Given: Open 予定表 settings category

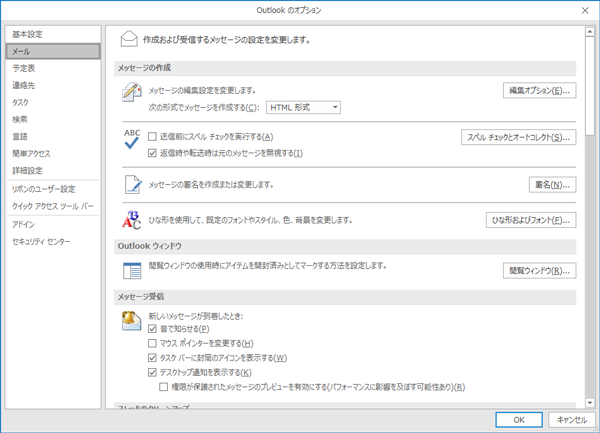Looking at the screenshot, I should 53,68.
